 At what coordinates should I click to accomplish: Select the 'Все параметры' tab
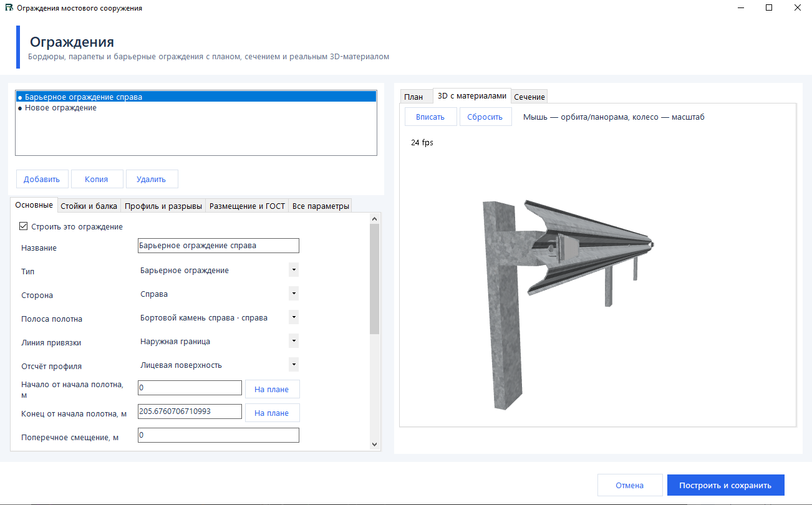click(321, 206)
